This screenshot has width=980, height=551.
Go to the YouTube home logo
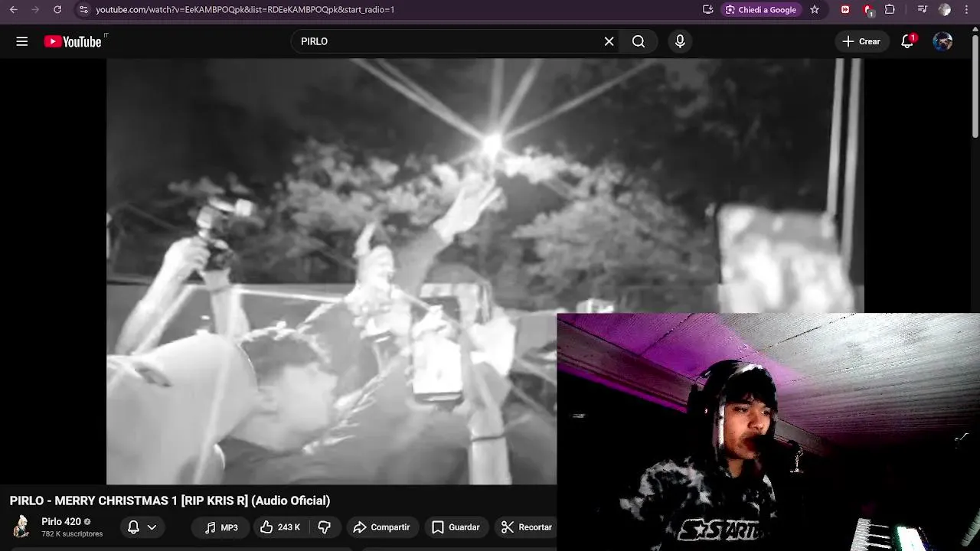click(73, 41)
